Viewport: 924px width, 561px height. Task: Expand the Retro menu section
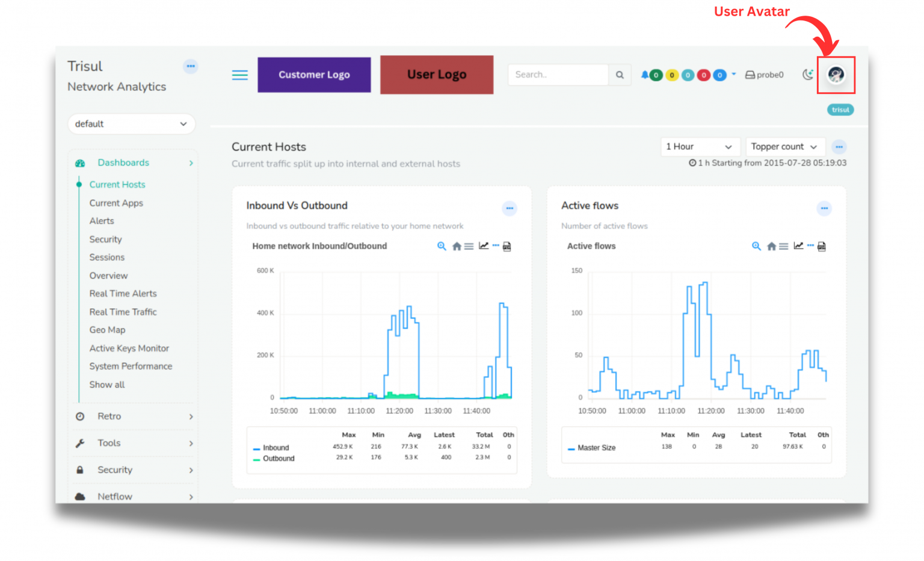pos(134,417)
